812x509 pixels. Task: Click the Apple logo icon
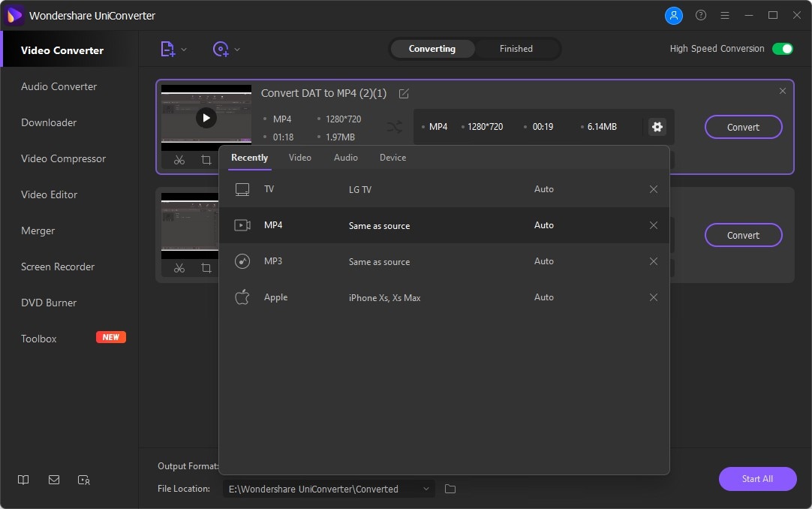(242, 297)
